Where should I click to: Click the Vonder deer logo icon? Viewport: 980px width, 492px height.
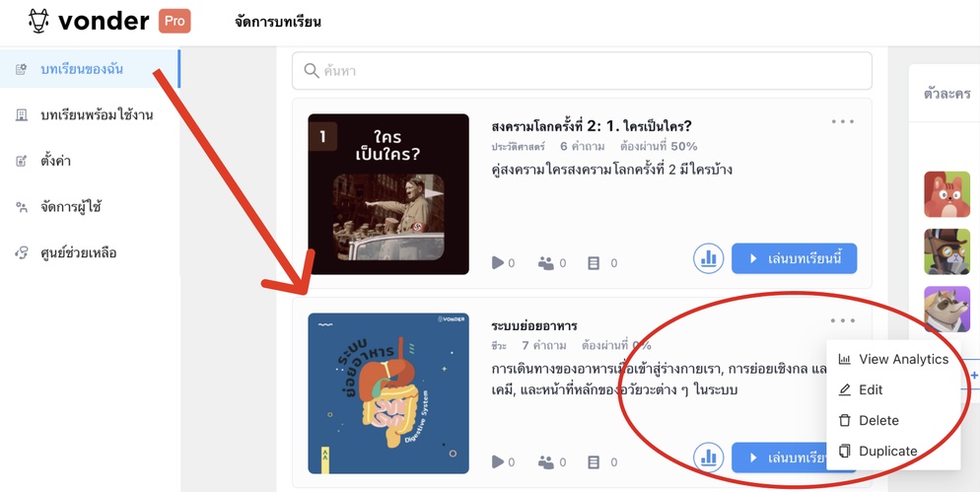coord(38,22)
